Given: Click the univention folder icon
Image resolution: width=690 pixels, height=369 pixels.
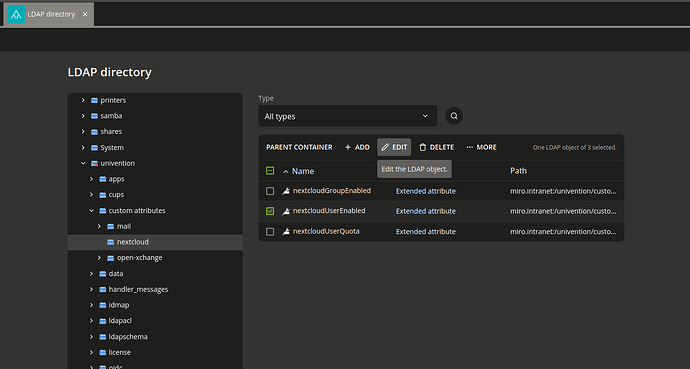Looking at the screenshot, I should pos(94,163).
